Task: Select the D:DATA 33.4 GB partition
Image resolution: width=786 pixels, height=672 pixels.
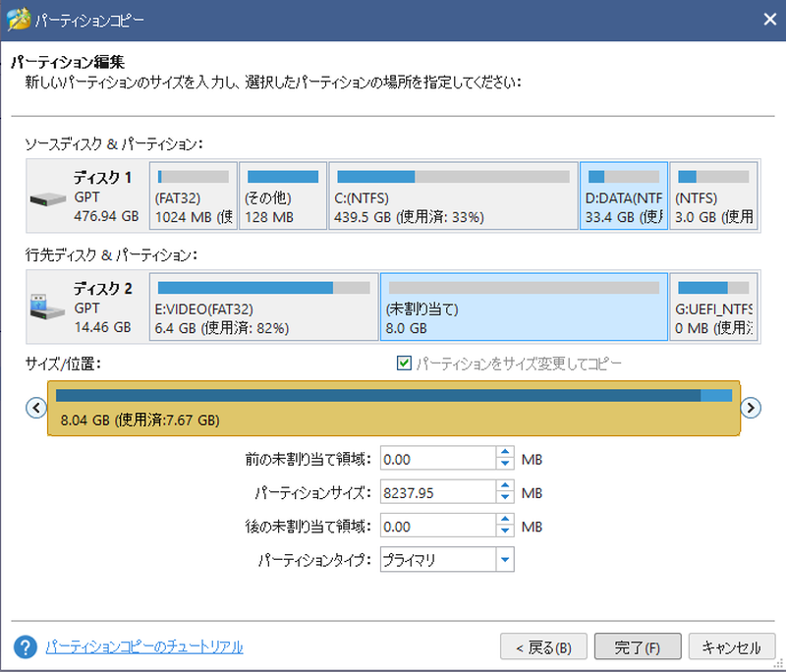Action: click(x=624, y=196)
